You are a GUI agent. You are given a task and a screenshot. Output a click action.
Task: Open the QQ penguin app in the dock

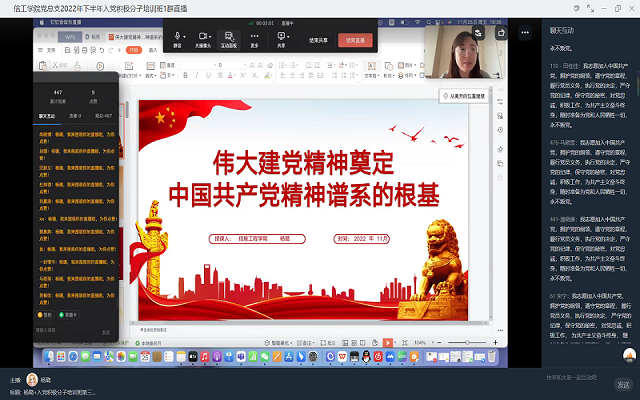(366, 357)
